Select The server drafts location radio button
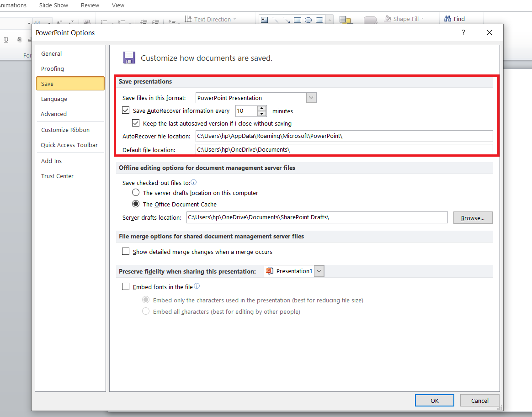Image resolution: width=532 pixels, height=417 pixels. (x=136, y=193)
